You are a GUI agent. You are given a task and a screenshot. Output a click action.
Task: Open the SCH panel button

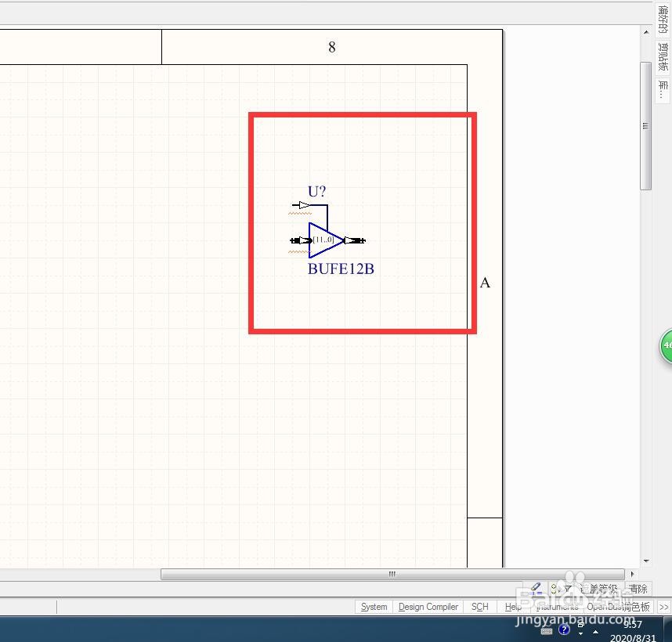pyautogui.click(x=479, y=607)
